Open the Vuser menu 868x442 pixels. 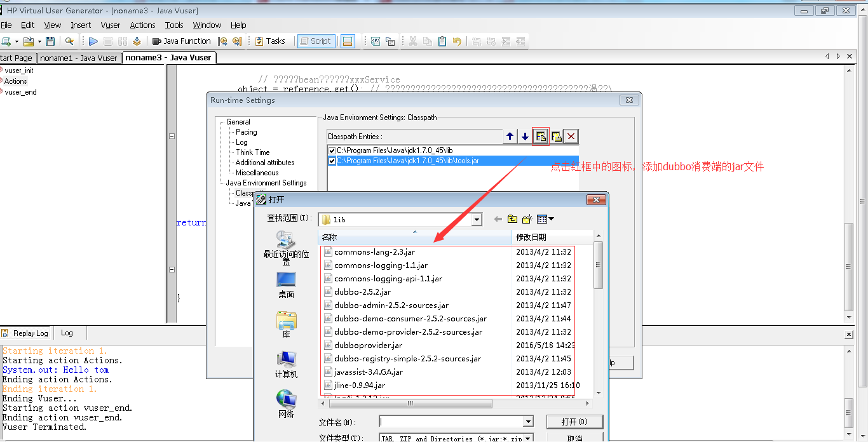(111, 25)
